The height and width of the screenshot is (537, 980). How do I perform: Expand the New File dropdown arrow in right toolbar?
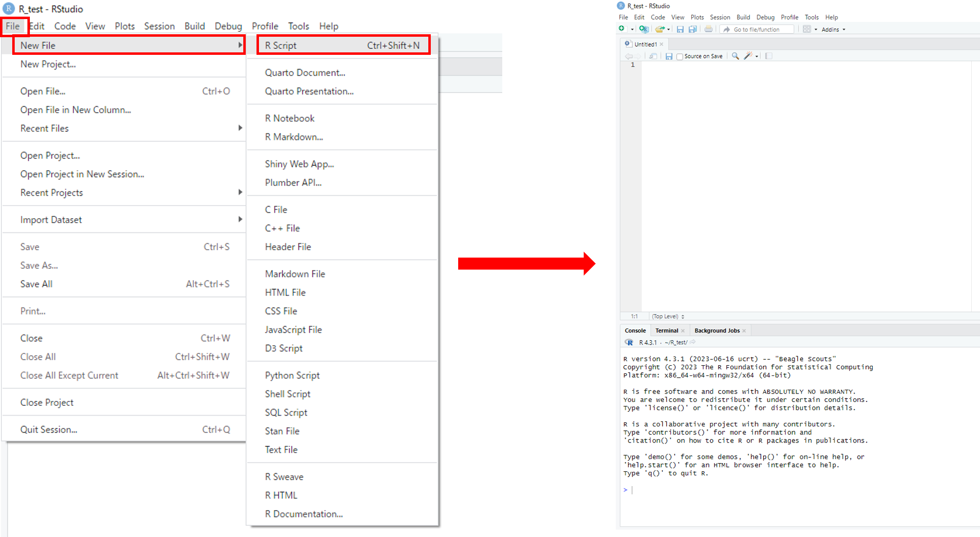632,29
